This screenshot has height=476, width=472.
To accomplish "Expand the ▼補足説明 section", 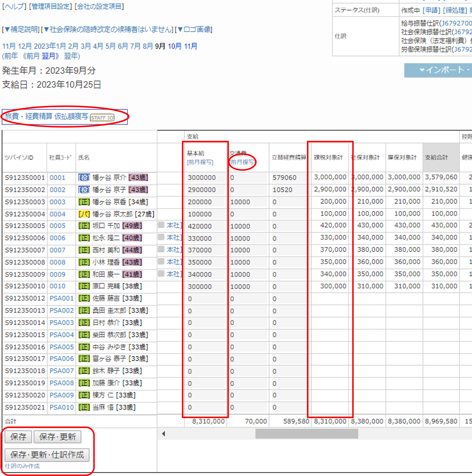I will (x=21, y=29).
